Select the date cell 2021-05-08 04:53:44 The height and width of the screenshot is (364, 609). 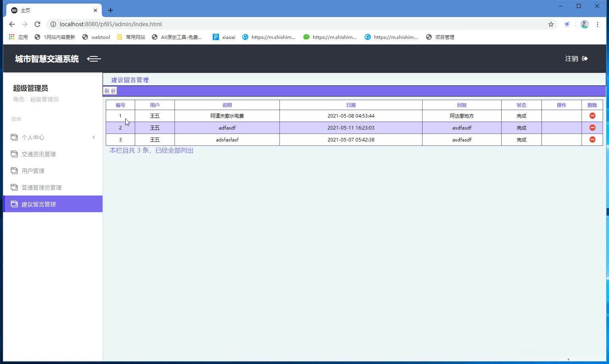coord(351,116)
